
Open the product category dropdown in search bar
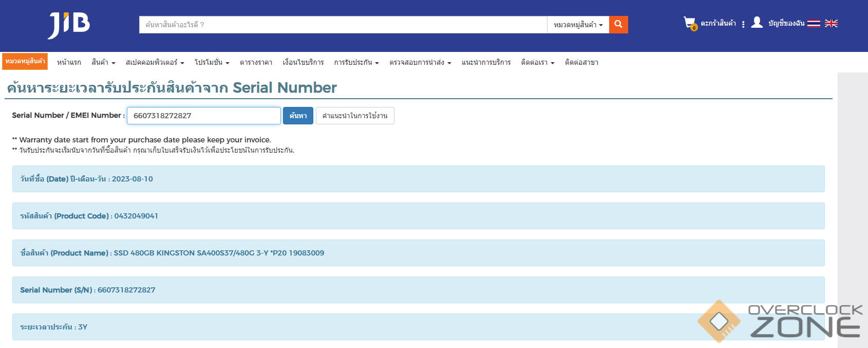click(578, 25)
